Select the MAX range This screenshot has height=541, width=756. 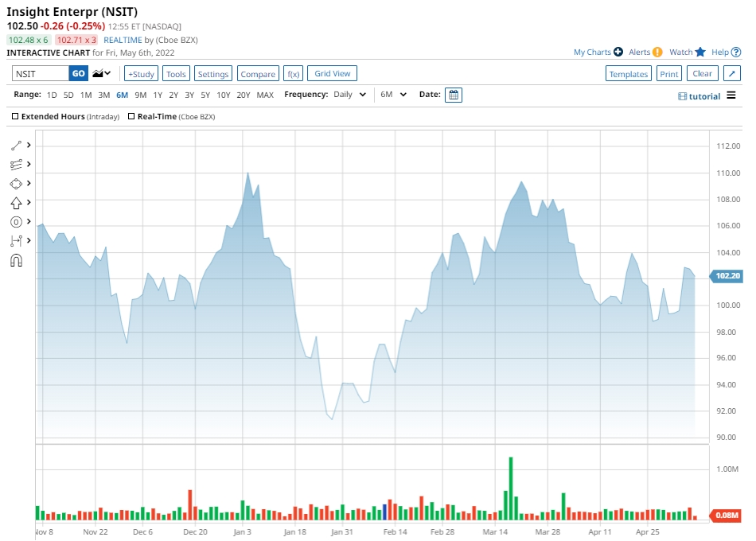pos(265,95)
